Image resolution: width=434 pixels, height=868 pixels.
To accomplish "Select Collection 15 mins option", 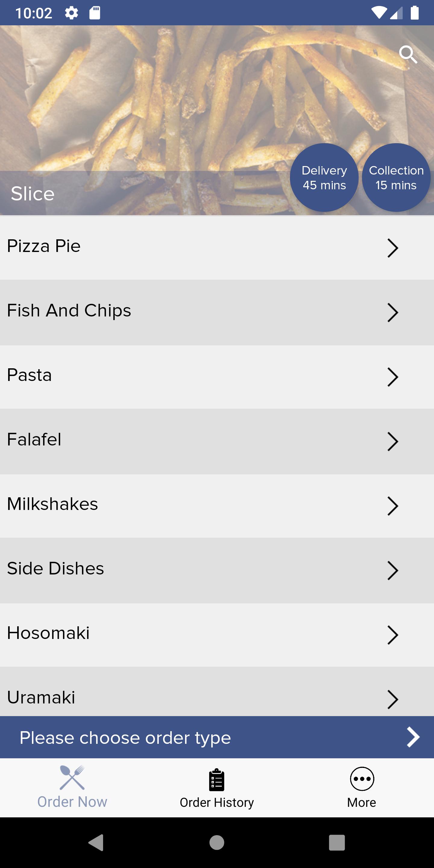I will pos(396,178).
